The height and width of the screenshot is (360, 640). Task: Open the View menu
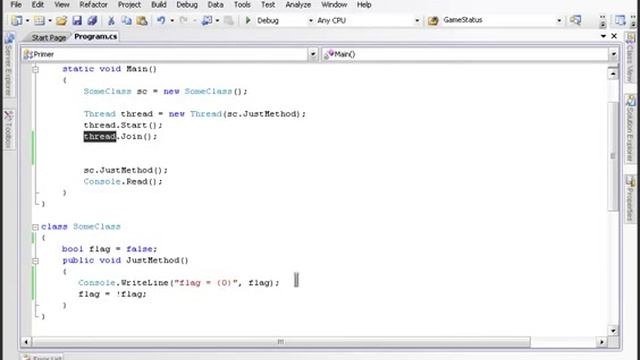coord(62,5)
